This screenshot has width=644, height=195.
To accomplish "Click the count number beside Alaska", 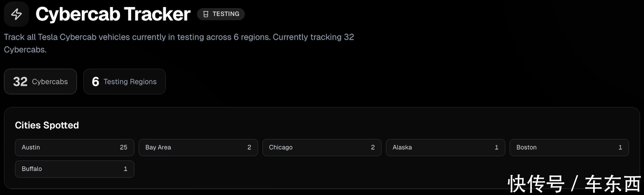I will pos(496,148).
